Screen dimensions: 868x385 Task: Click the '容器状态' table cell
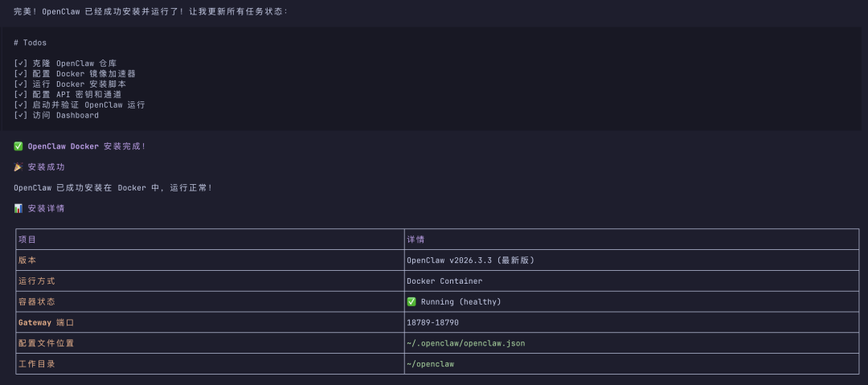[210, 302]
